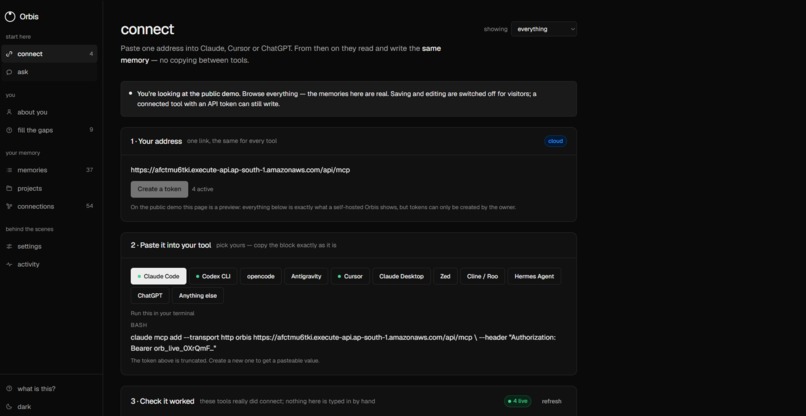Click the BASH code label

coord(139,325)
